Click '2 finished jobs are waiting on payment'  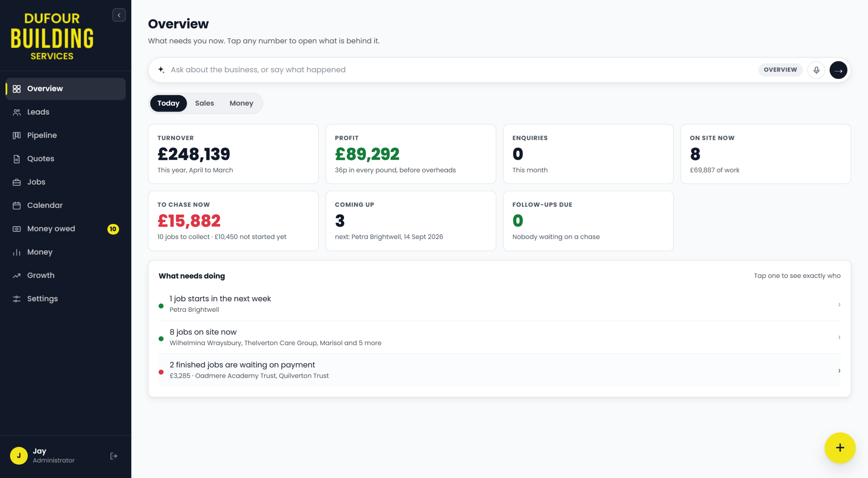[242, 365]
